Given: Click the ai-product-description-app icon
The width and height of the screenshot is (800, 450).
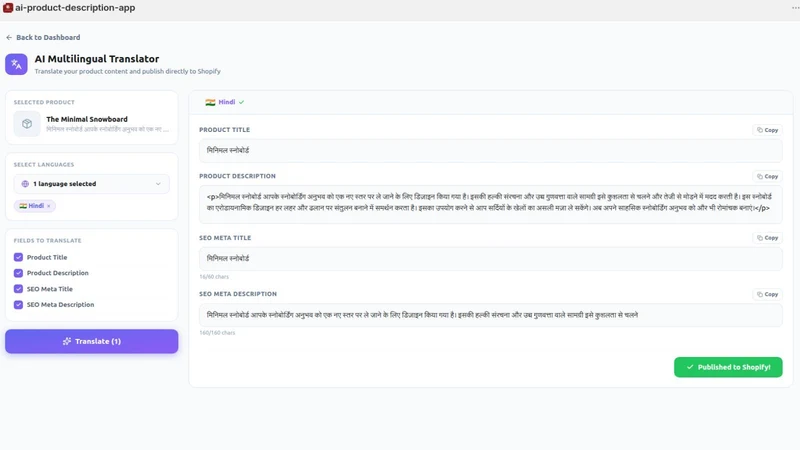Looking at the screenshot, I should click(8, 8).
